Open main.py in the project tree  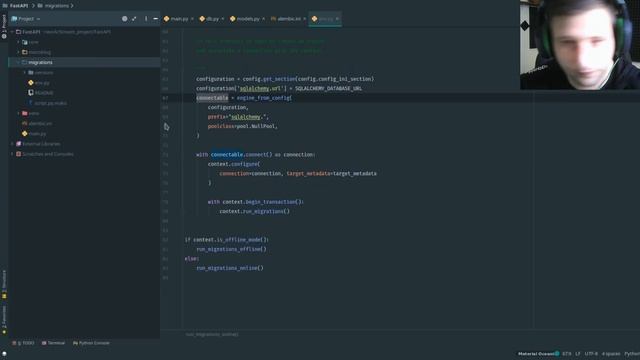click(37, 133)
